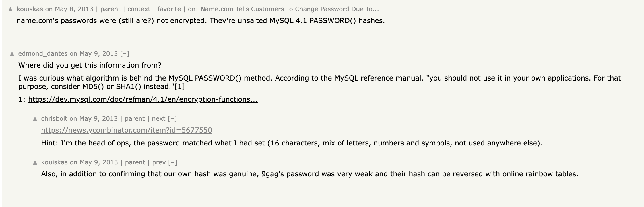Open the MySQL refman encryption-functions link
Screen dimensions: 644x207
[143, 99]
